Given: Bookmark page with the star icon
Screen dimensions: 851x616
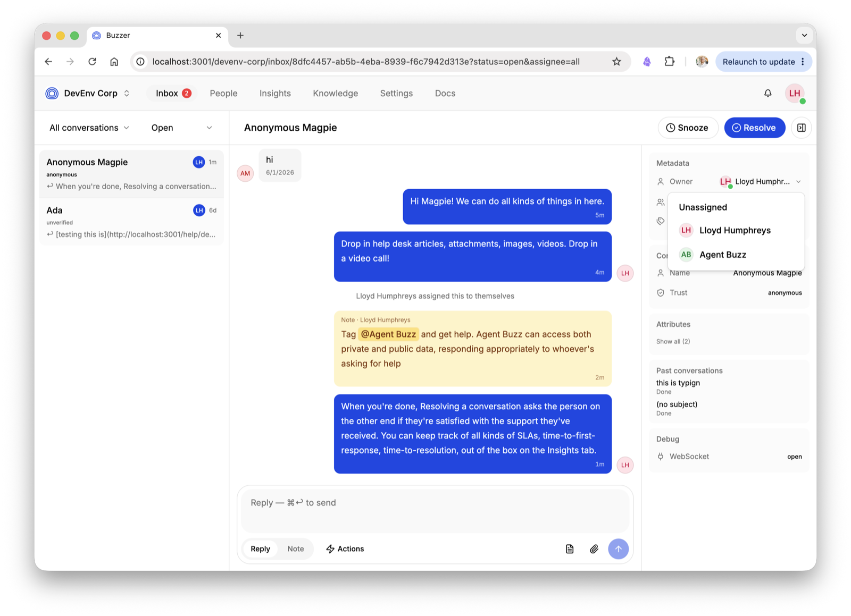Looking at the screenshot, I should 616,62.
